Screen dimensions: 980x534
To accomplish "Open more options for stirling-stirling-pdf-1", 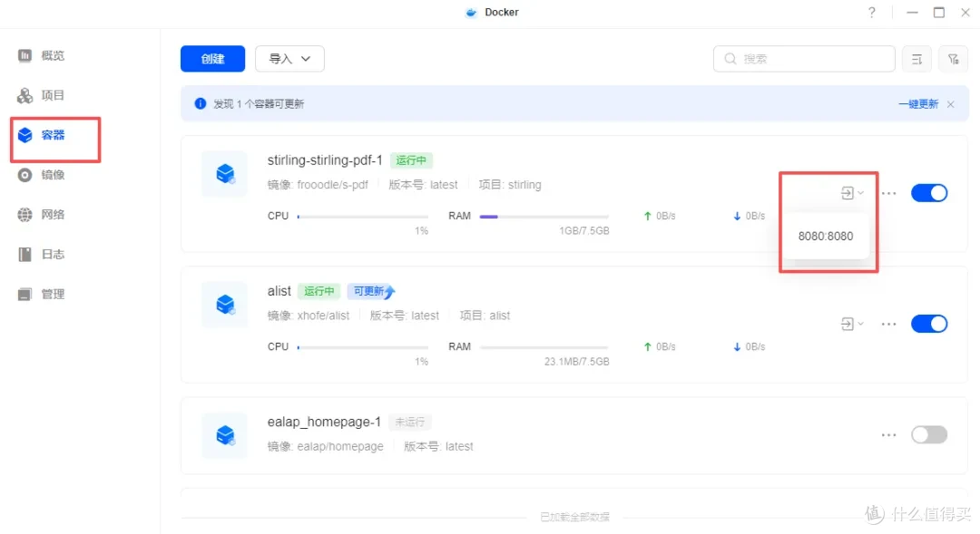I will click(888, 193).
